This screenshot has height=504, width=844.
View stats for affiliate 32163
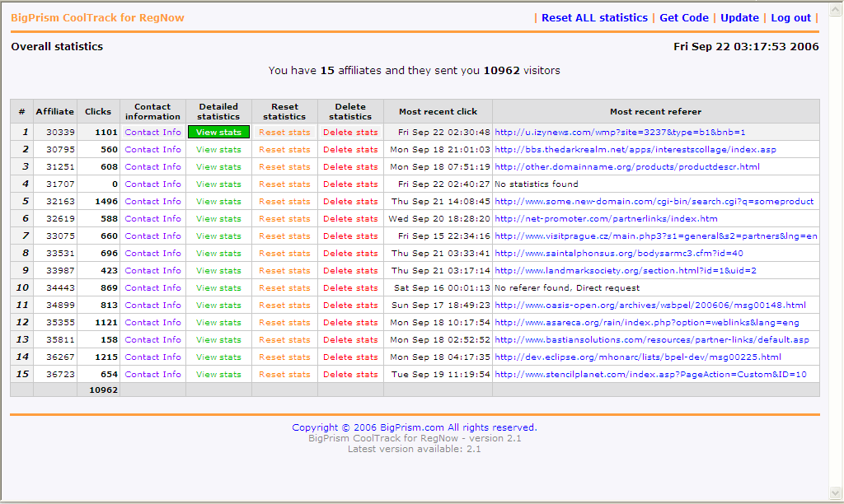point(218,201)
